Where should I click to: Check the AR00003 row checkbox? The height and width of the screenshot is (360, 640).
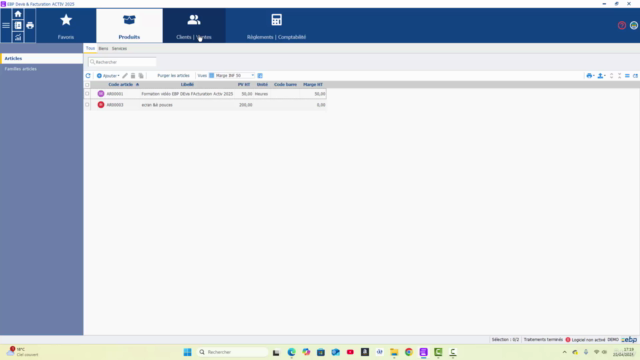[x=87, y=105]
